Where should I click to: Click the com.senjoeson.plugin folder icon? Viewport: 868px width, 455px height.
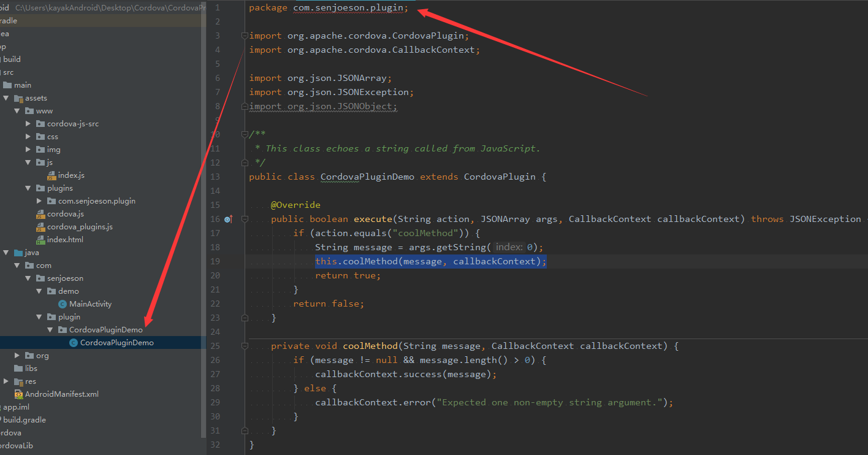click(x=51, y=201)
